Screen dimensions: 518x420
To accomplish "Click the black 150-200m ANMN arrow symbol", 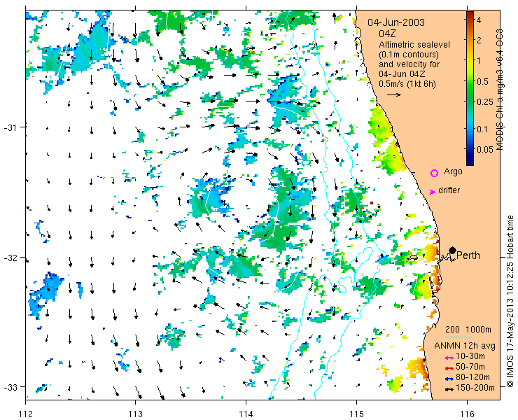I will coord(449,389).
